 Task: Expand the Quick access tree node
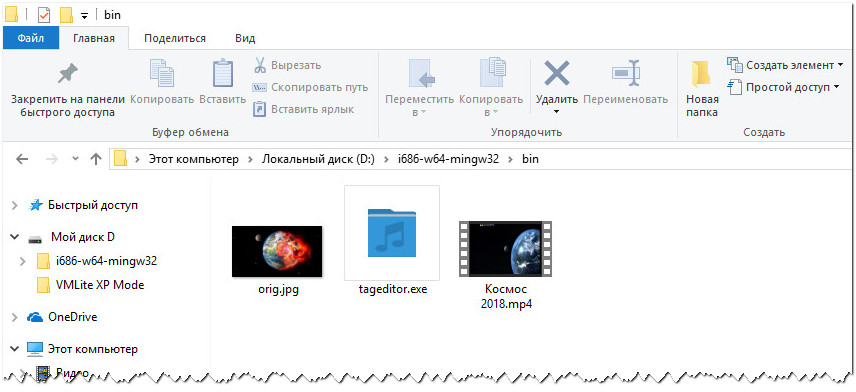point(14,206)
